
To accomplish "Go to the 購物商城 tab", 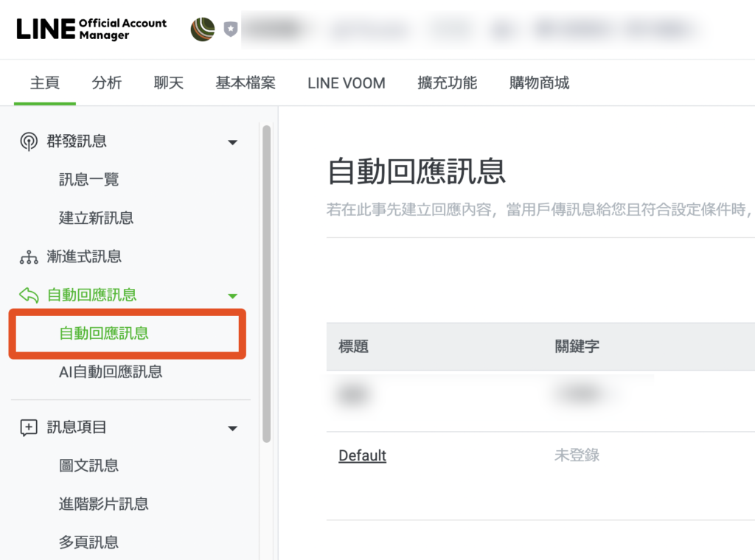I will pyautogui.click(x=539, y=83).
